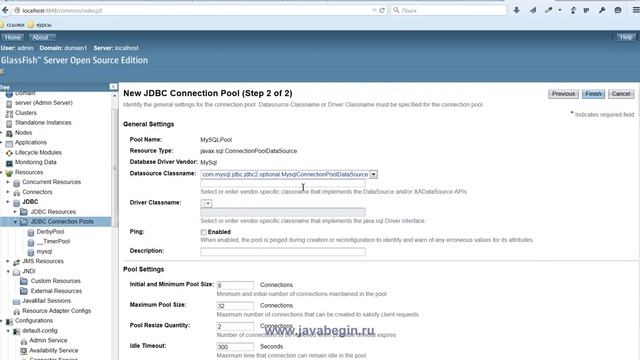Click the DerbyPool database icon

tap(31, 232)
